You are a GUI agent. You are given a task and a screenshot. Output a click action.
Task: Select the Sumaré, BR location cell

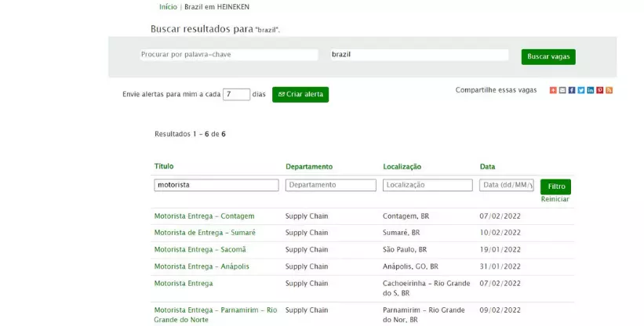point(402,233)
